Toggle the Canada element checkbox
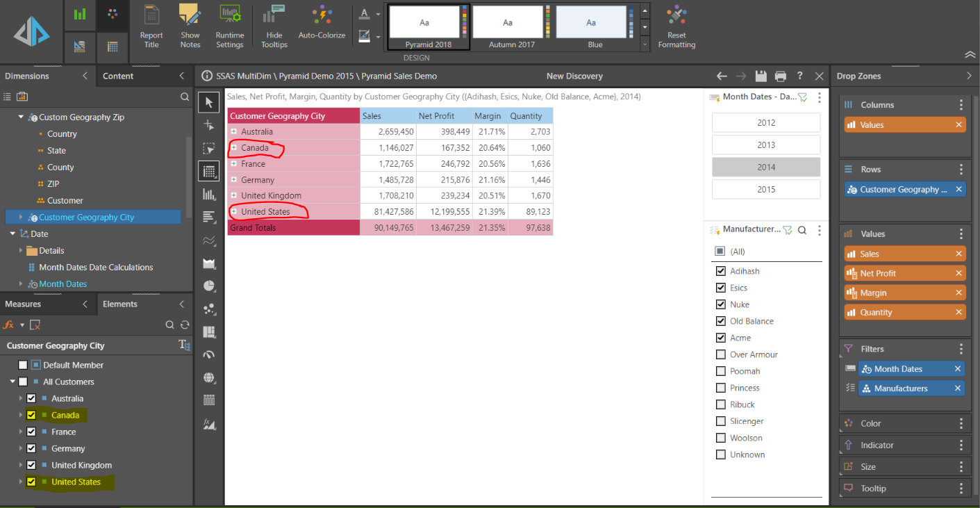980x508 pixels. click(x=31, y=415)
